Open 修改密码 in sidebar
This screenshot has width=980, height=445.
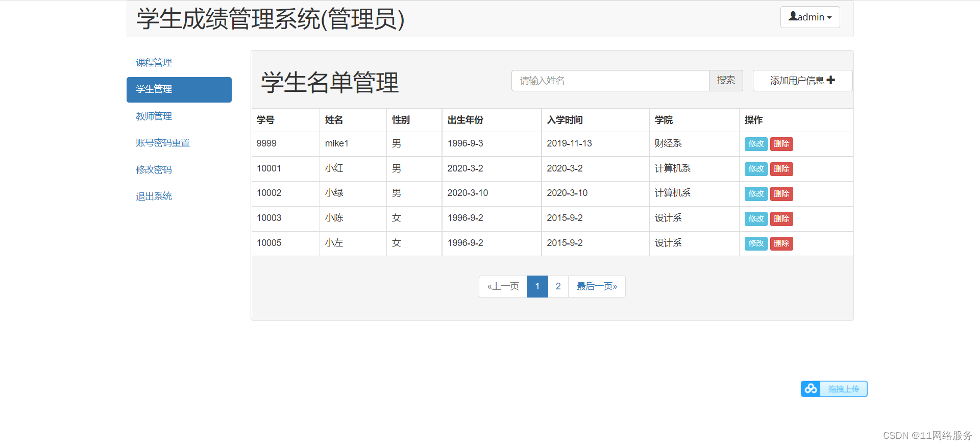click(154, 169)
